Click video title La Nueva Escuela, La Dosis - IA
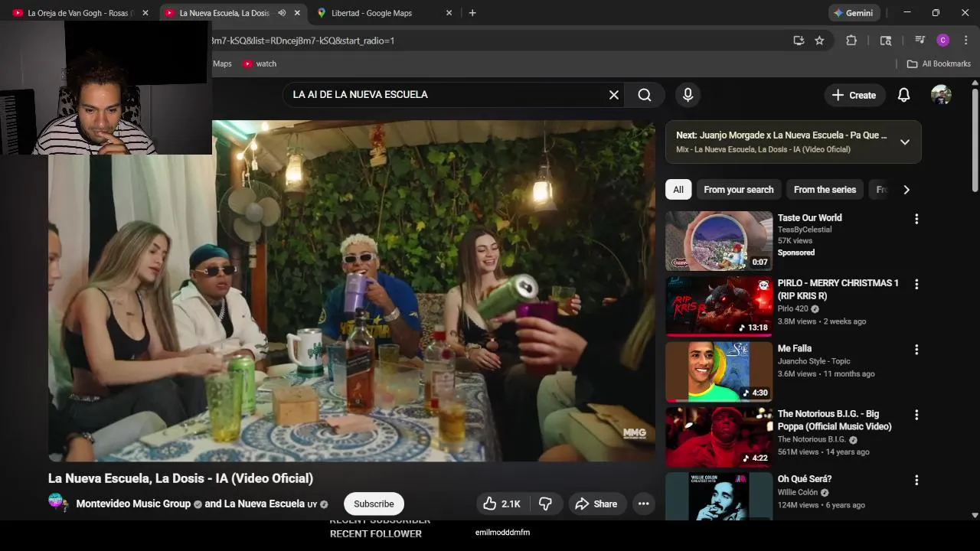980x551 pixels. (x=181, y=478)
